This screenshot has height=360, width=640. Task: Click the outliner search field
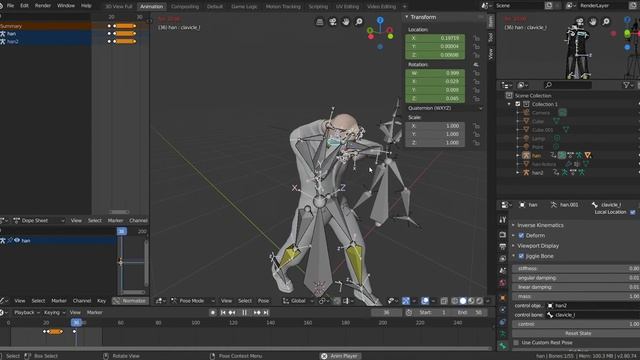click(568, 85)
